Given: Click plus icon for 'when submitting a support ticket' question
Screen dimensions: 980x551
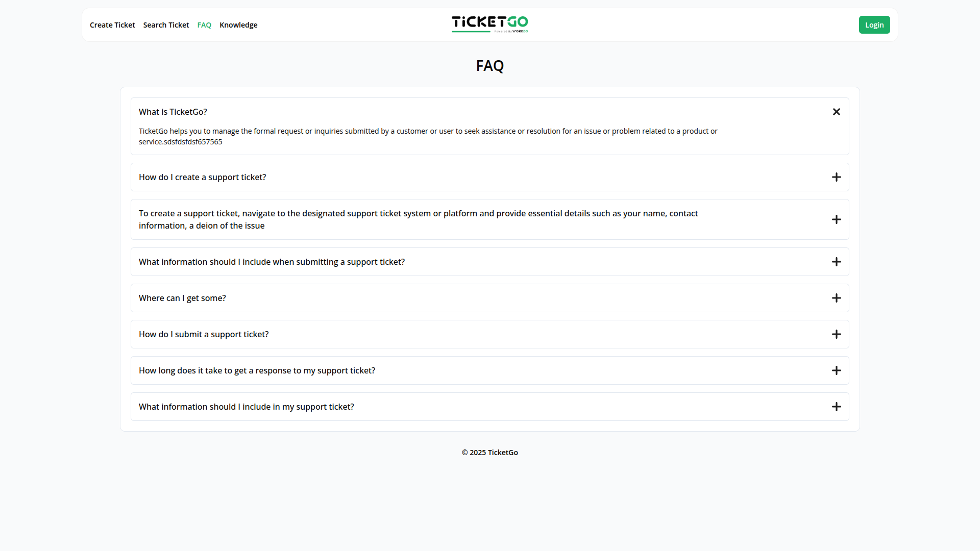Looking at the screenshot, I should 836,262.
